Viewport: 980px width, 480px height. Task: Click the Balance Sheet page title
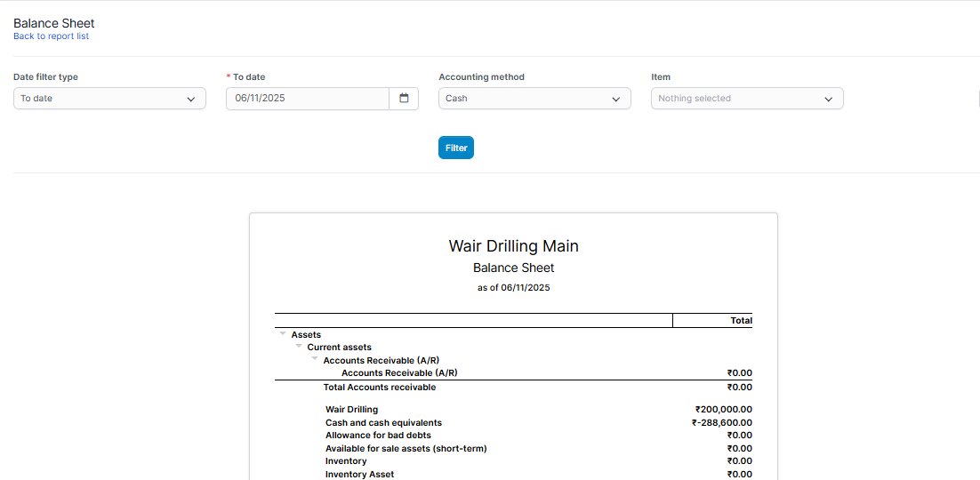point(54,23)
